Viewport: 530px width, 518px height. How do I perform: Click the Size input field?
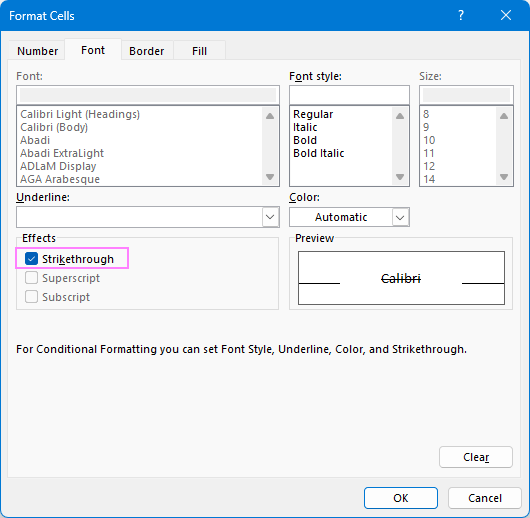(466, 95)
